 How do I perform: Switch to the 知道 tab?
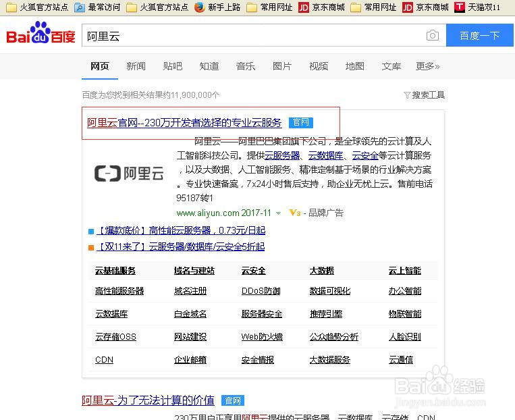click(x=209, y=66)
